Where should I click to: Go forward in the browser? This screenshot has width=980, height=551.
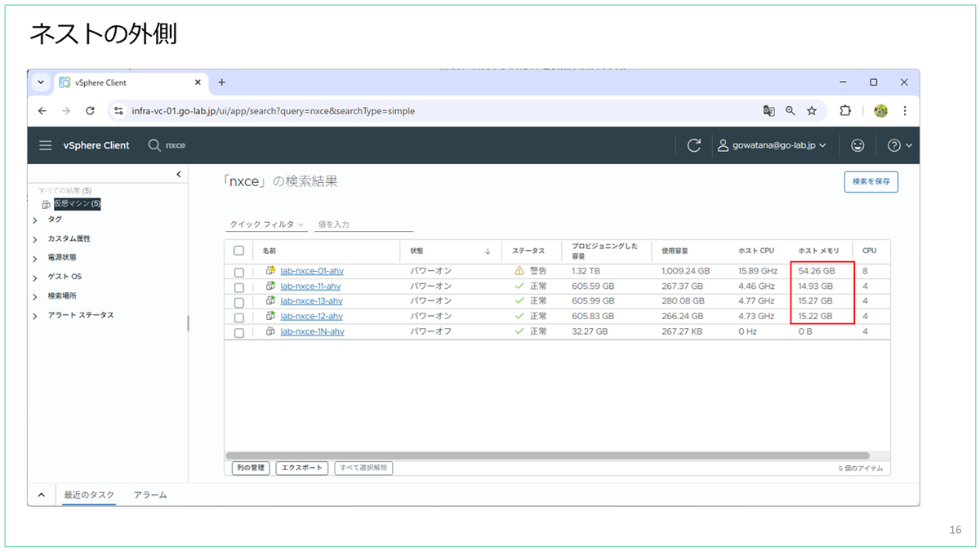click(66, 111)
